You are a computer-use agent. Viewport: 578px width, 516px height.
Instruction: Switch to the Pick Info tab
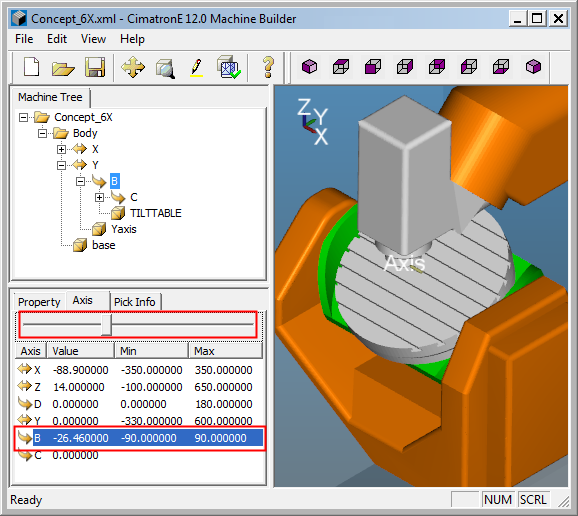coord(135,302)
